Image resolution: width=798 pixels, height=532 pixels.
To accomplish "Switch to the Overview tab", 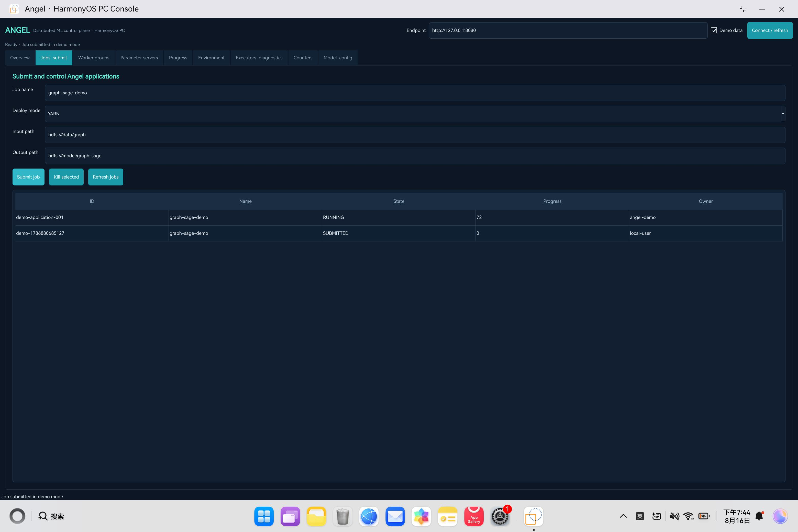I will [20, 58].
